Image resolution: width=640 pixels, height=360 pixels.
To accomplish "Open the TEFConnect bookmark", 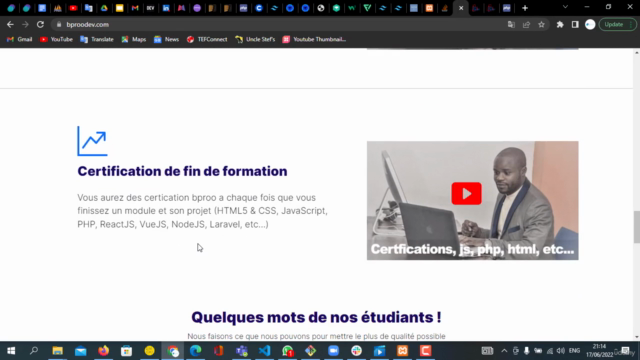I will (x=207, y=39).
